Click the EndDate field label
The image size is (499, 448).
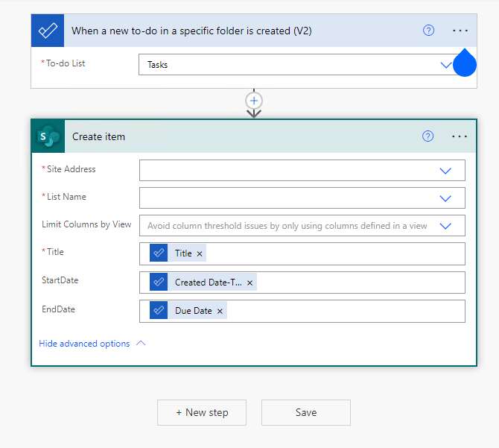click(58, 309)
